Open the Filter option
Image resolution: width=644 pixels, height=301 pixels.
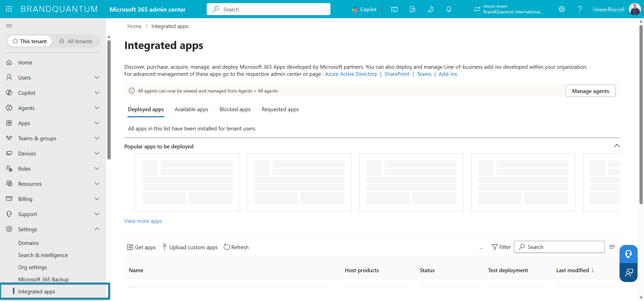[x=501, y=247]
